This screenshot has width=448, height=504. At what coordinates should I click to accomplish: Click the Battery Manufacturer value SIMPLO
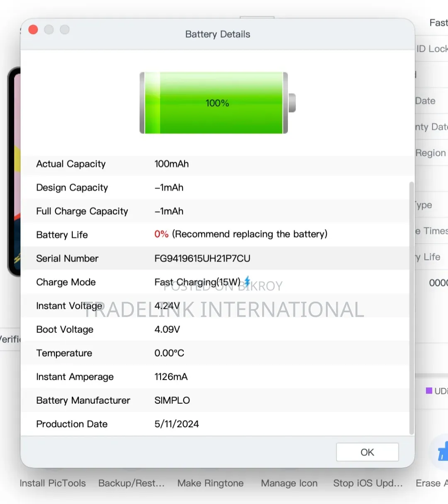172,400
